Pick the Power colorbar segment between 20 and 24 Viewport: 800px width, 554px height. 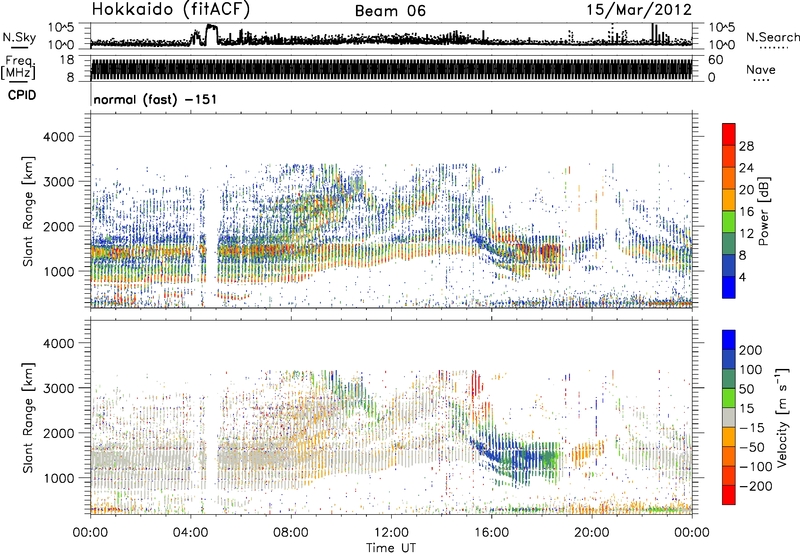(729, 178)
